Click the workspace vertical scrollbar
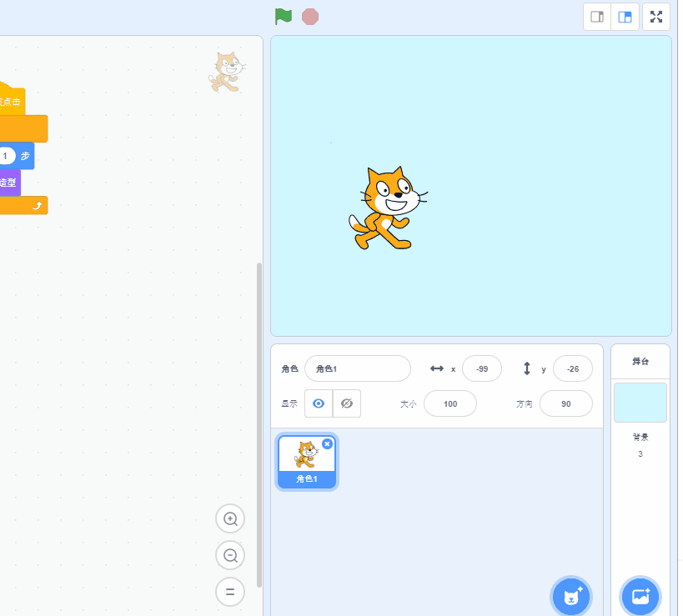 click(259, 424)
